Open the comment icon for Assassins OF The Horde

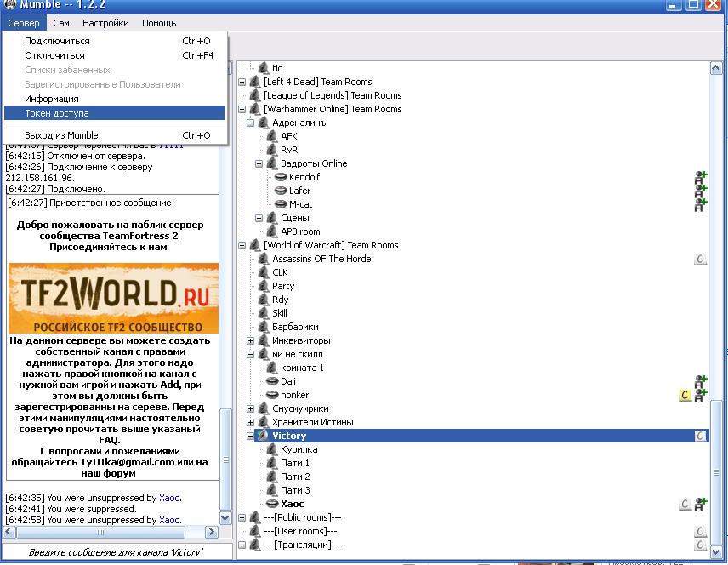(x=700, y=259)
